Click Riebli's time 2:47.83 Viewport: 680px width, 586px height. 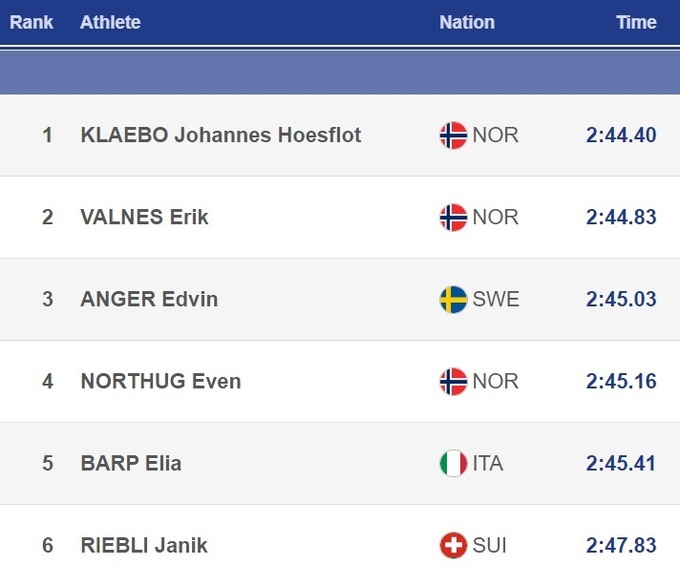[621, 545]
